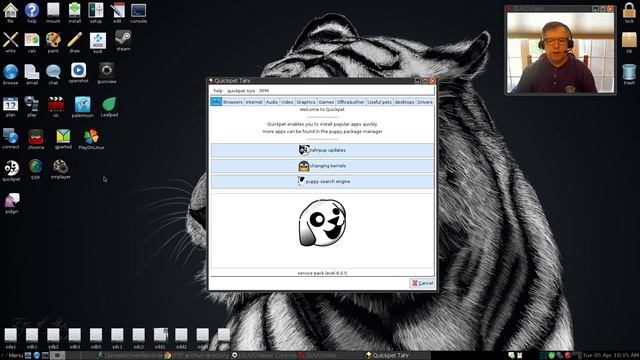This screenshot has width=640, height=360.
Task: Open the palemoon browser icon
Action: [82, 107]
